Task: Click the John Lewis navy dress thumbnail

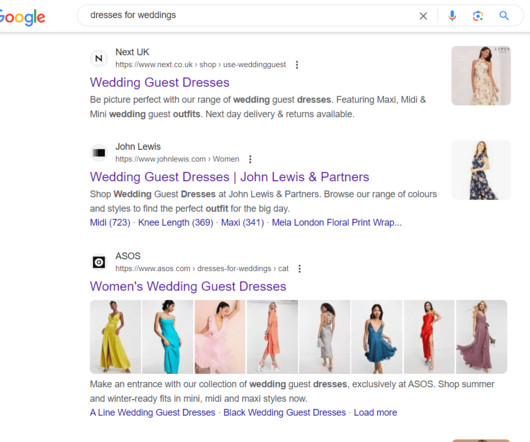Action: 481,170
